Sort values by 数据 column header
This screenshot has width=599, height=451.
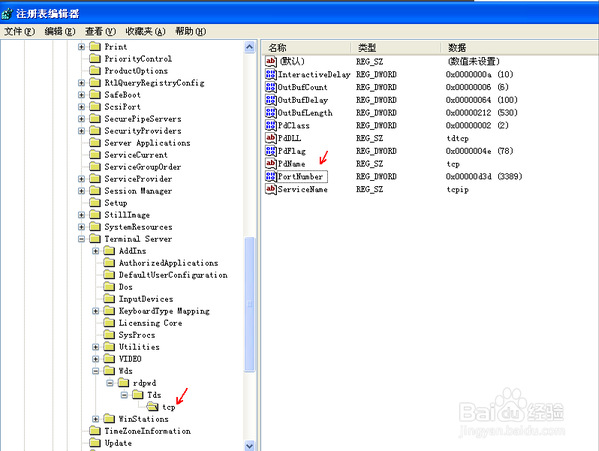(520, 48)
